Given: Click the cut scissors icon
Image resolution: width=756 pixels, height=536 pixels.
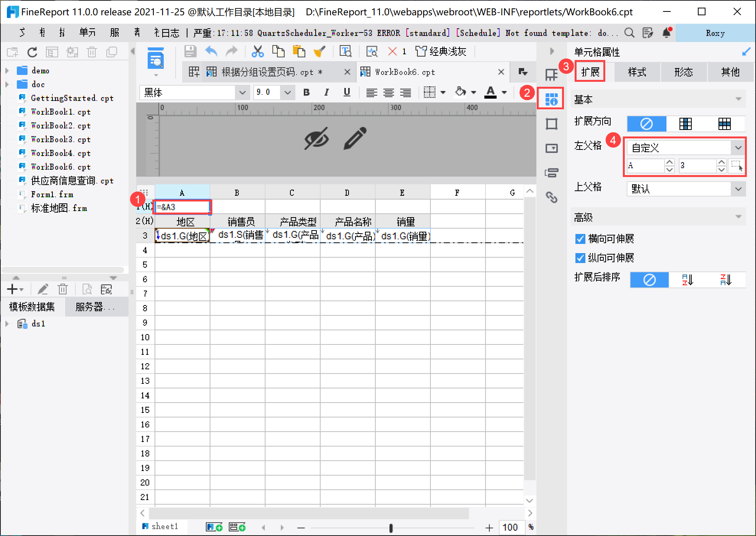Looking at the screenshot, I should pyautogui.click(x=257, y=51).
